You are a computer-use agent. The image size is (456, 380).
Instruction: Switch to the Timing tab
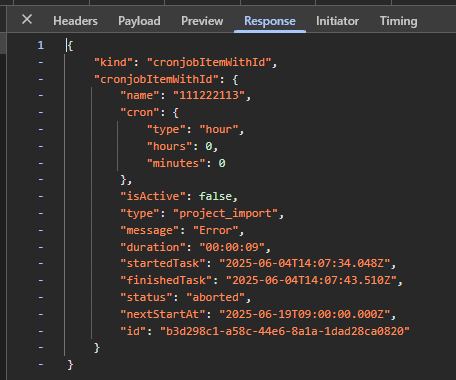point(398,21)
